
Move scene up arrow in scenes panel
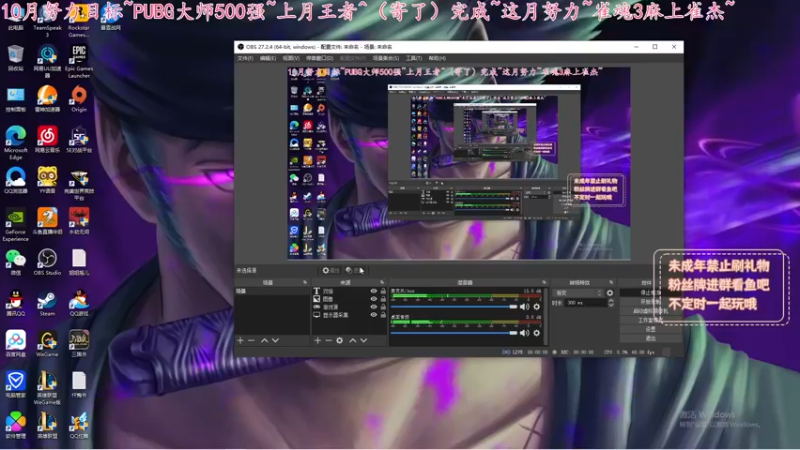pyautogui.click(x=264, y=340)
